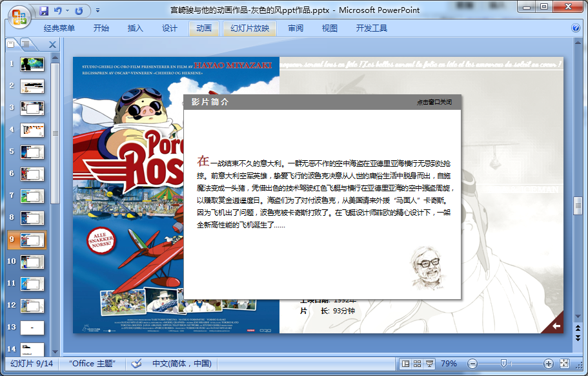Undo the last action
Screen dimensions: 588x376
(x=57, y=11)
